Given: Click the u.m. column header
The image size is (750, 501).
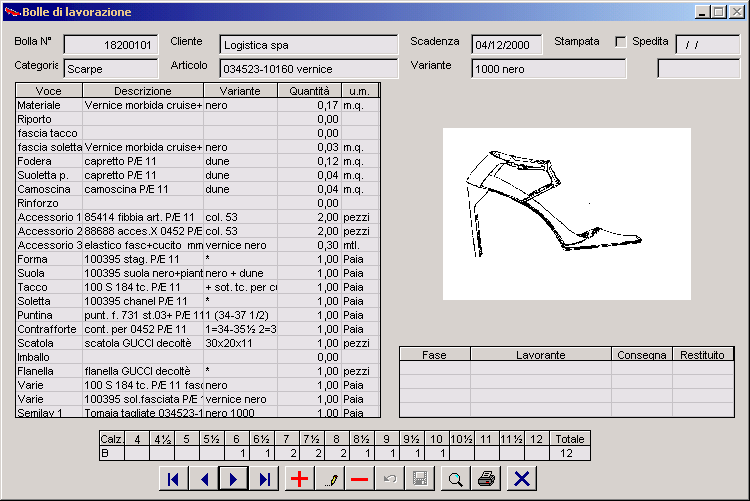Looking at the screenshot, I should tap(359, 91).
